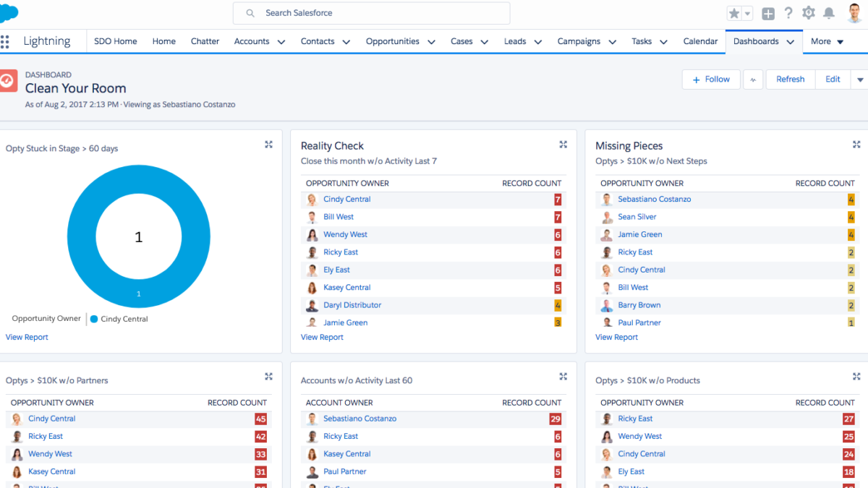The width and height of the screenshot is (868, 488).
Task: Click Sean Silver's avatar in Missing Pieces
Action: [x=607, y=217]
